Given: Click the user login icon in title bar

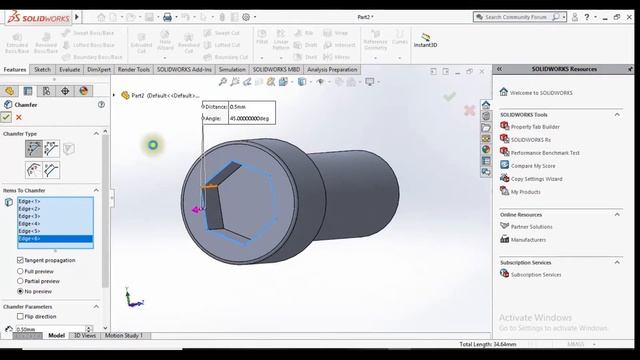Looking at the screenshot, I should coord(575,17).
